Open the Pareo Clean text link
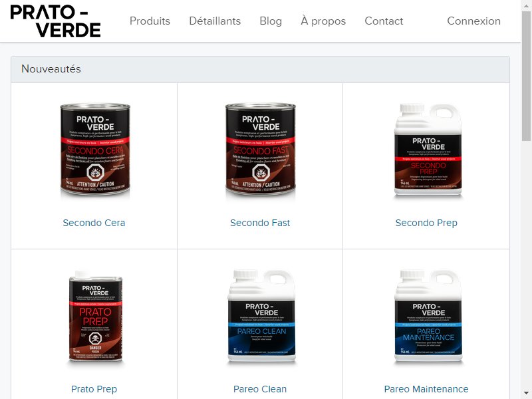This screenshot has width=532, height=399. pos(260,389)
